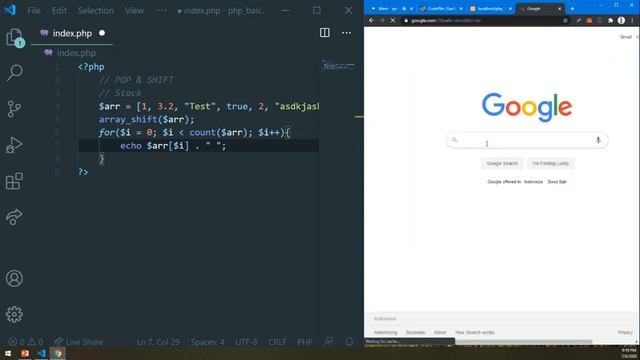Switch to the CodeFile tab in Chrome
This screenshot has width=640, height=360.
[441, 9]
